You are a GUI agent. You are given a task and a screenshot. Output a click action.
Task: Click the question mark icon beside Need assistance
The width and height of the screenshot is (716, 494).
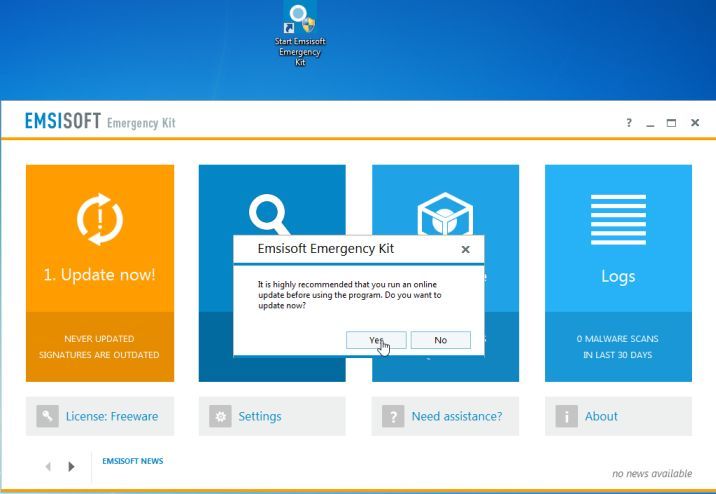tap(393, 416)
